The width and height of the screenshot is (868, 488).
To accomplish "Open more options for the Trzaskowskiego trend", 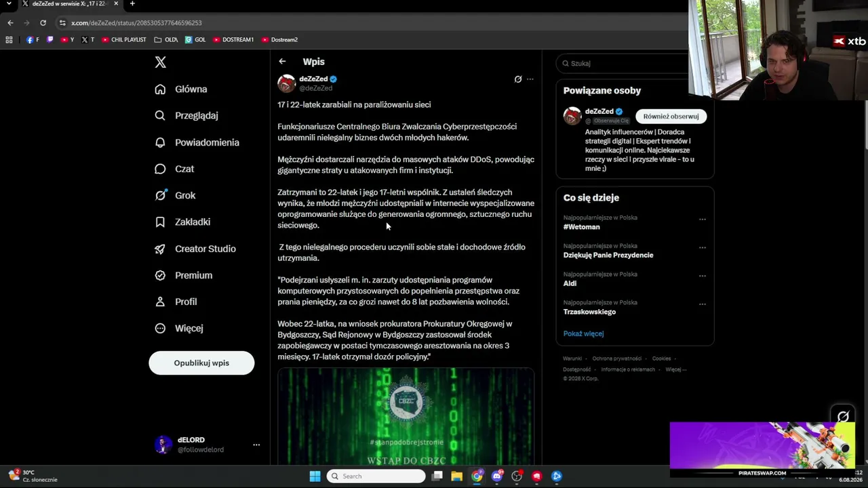I will pos(703,304).
